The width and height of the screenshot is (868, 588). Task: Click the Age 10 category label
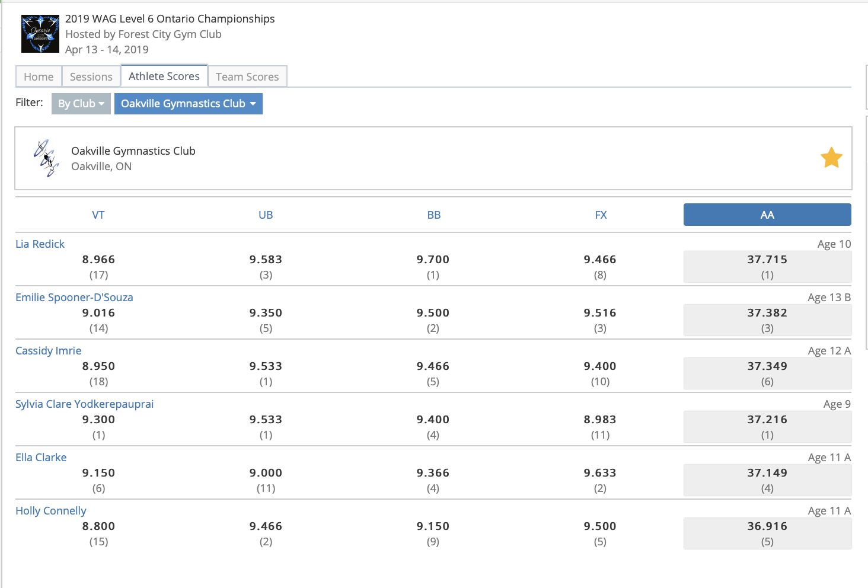[x=834, y=244]
